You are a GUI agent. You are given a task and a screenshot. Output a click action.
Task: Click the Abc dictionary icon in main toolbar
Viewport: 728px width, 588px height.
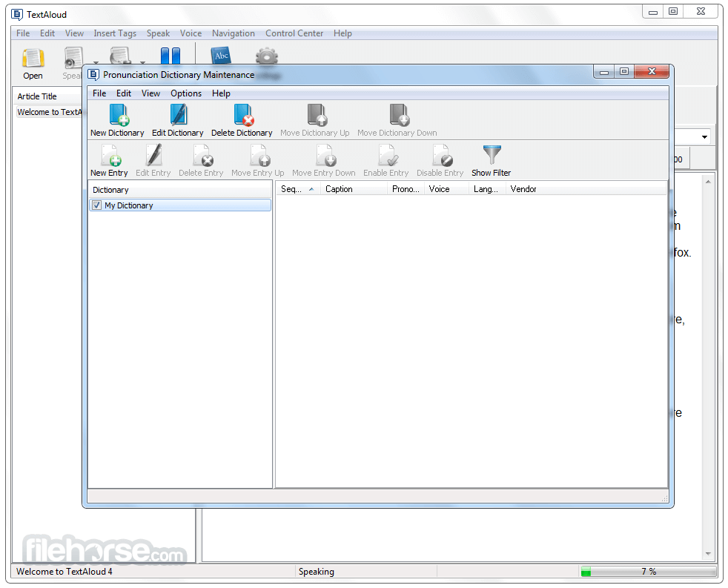pyautogui.click(x=220, y=55)
